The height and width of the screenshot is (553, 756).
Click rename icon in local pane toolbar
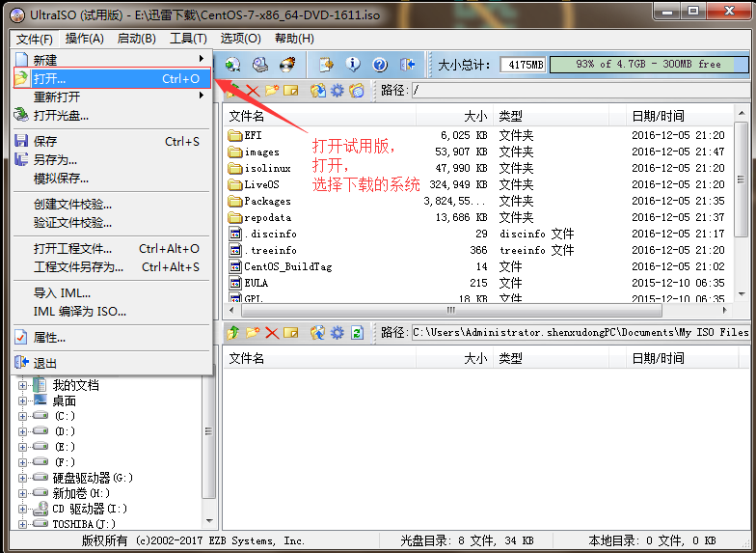(291, 332)
